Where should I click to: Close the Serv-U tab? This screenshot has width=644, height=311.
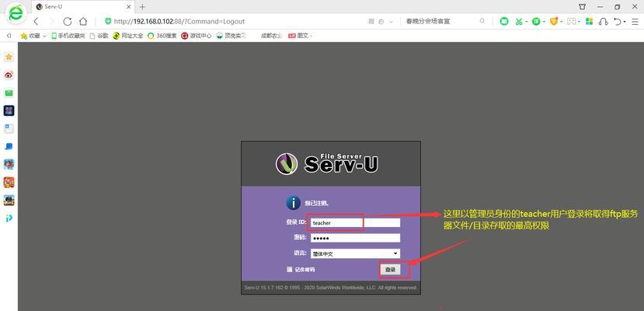[x=128, y=7]
